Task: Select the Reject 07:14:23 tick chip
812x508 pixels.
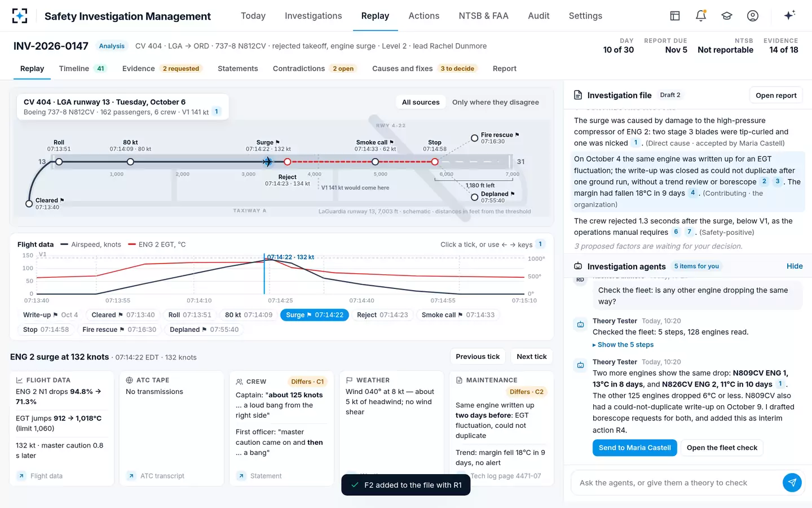Action: 382,315
